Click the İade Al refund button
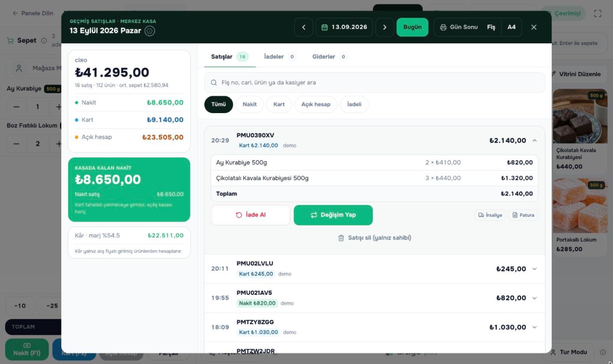Image resolution: width=613 pixels, height=364 pixels. click(x=251, y=215)
